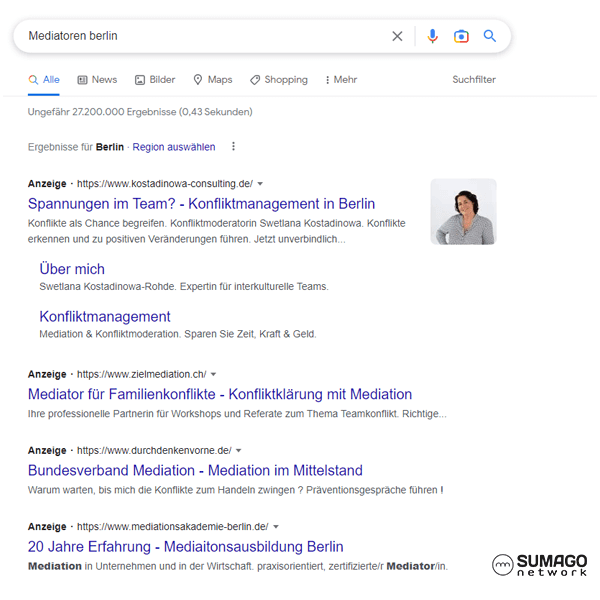Open the Über mich sitelink
Image resolution: width=600 pixels, height=600 pixels.
pyautogui.click(x=72, y=269)
